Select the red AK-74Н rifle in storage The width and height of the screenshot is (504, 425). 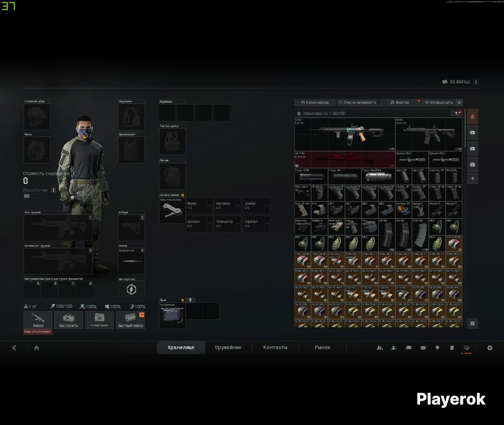pos(345,160)
